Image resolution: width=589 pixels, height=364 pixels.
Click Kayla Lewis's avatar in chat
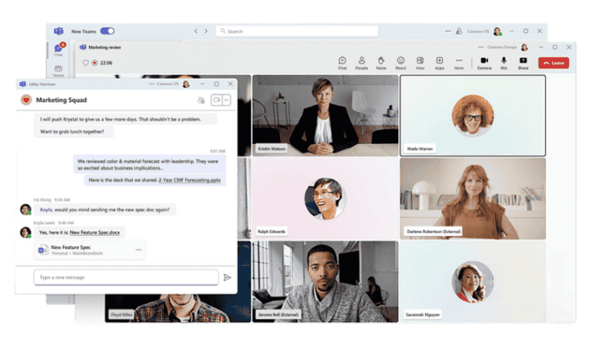pyautogui.click(x=25, y=232)
